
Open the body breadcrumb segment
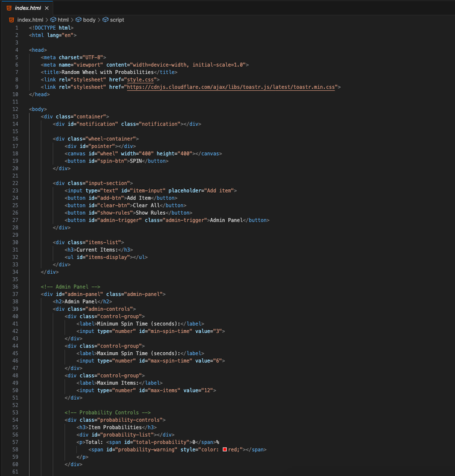click(89, 20)
